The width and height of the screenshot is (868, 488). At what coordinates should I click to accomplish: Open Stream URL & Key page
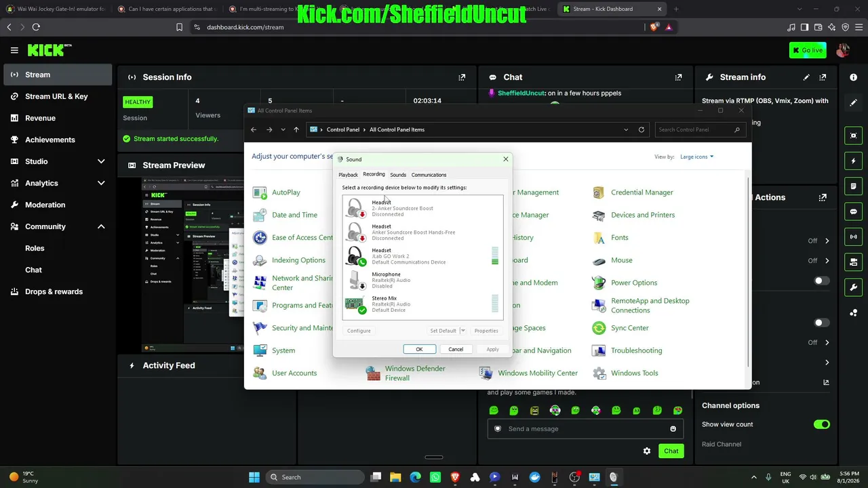pyautogui.click(x=58, y=96)
